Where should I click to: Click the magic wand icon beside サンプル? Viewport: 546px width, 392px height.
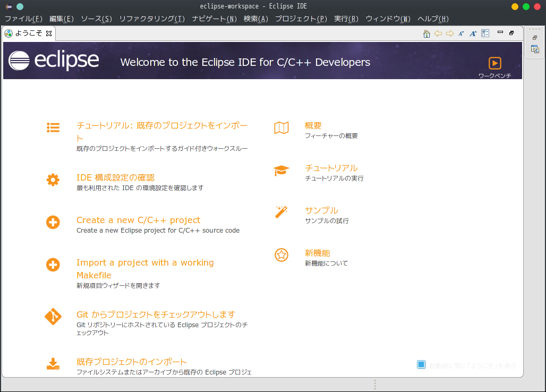(x=281, y=212)
